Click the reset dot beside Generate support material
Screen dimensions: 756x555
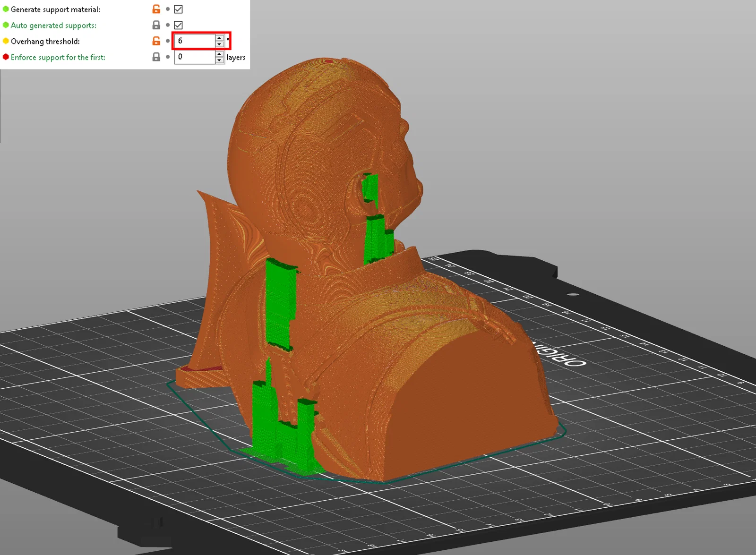168,9
